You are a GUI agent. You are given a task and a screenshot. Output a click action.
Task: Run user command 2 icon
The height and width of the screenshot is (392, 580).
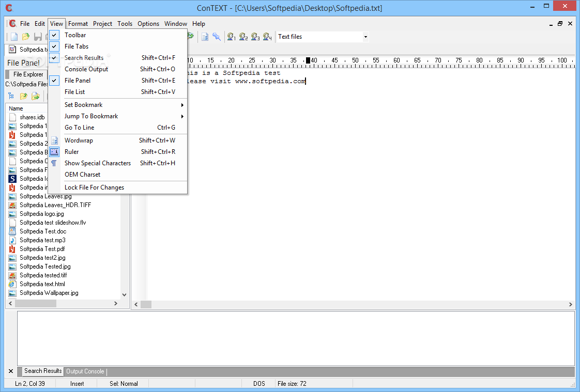tap(243, 37)
